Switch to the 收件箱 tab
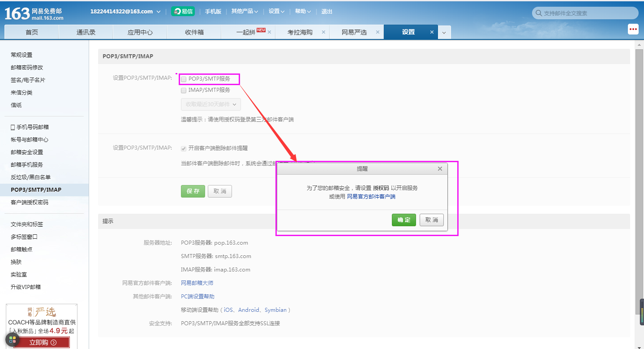This screenshot has width=644, height=349. [194, 32]
